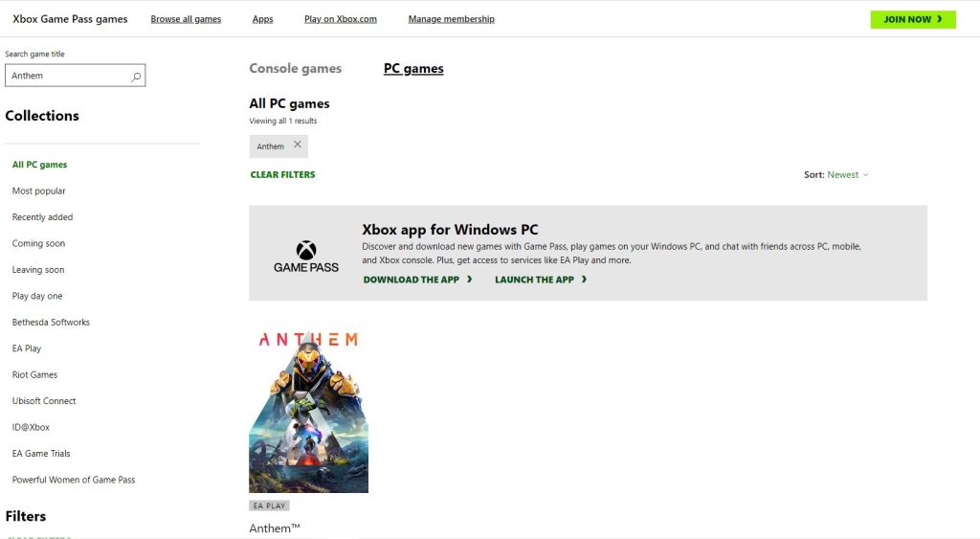The height and width of the screenshot is (539, 980).
Task: Click Clear Filters link
Action: click(x=282, y=175)
